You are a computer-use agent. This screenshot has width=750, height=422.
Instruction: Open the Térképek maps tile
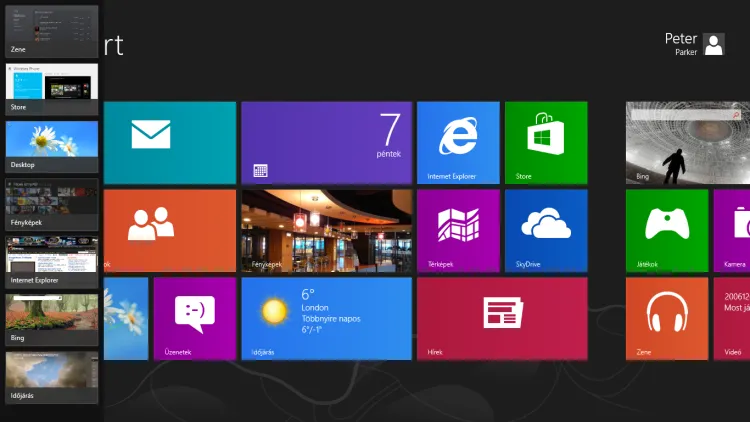[x=458, y=230]
